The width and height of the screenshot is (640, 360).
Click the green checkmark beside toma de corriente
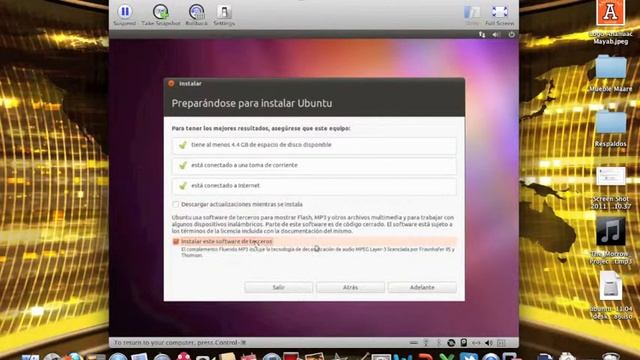(183, 165)
